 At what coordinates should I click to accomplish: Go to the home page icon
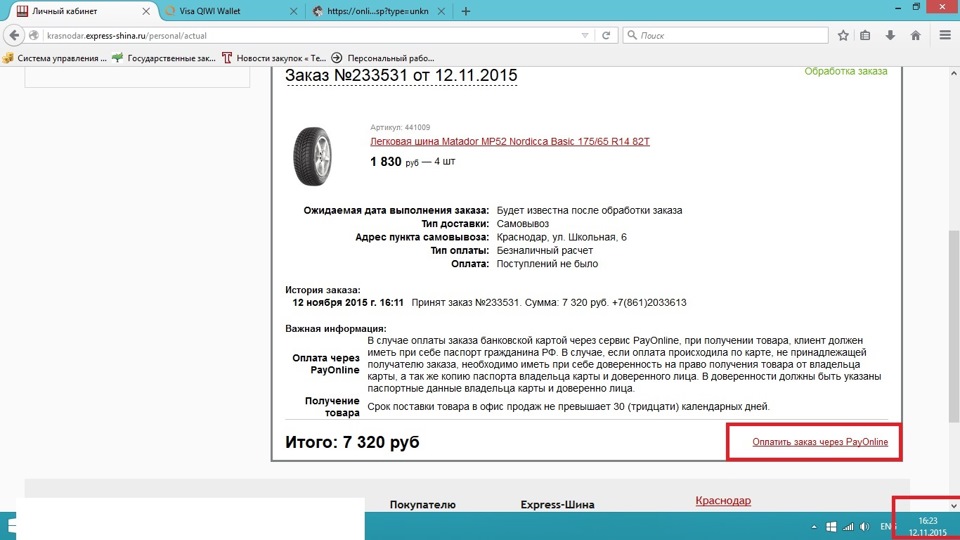pyautogui.click(x=915, y=36)
